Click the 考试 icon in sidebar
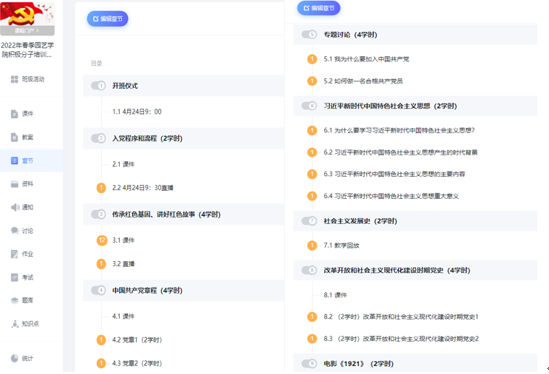 [14, 277]
